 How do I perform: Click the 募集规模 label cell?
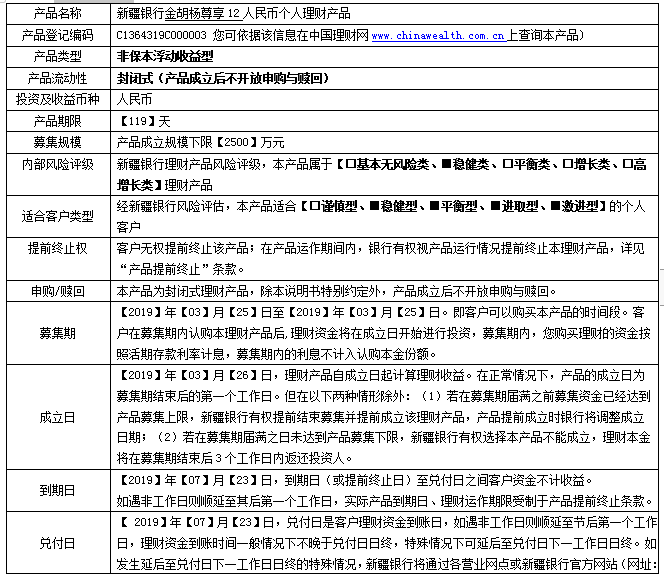[x=58, y=142]
